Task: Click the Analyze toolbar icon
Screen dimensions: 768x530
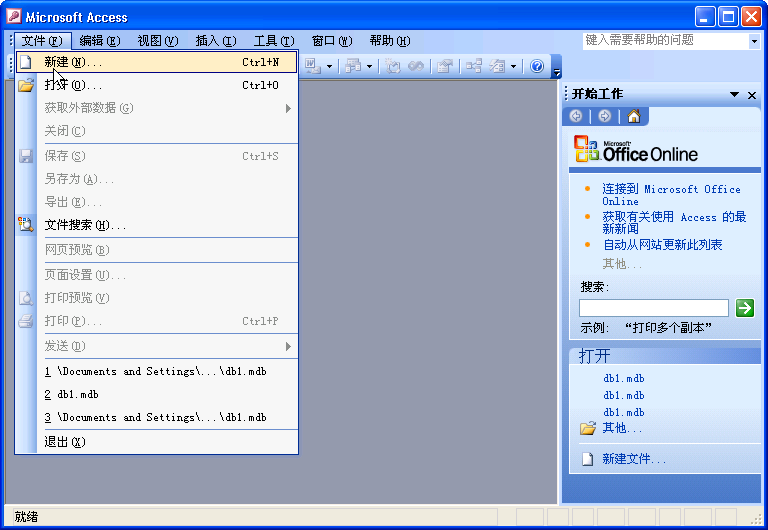Action: (x=353, y=66)
